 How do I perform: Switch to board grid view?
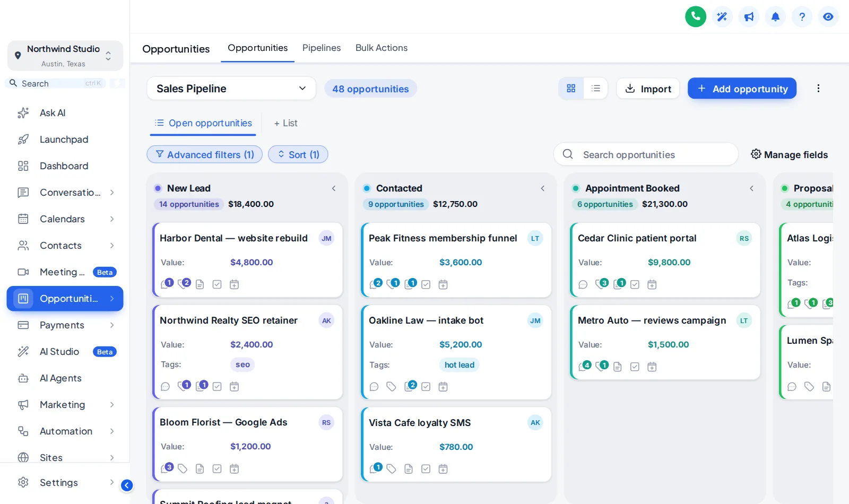pyautogui.click(x=571, y=89)
